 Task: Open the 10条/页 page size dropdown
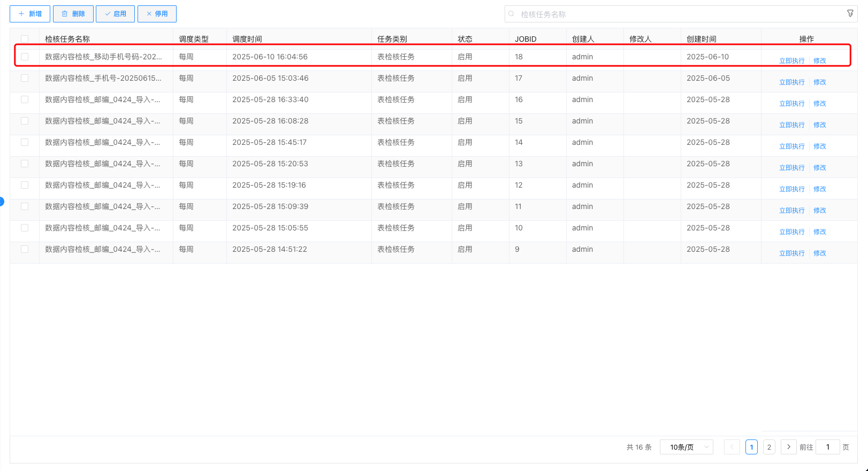point(686,447)
